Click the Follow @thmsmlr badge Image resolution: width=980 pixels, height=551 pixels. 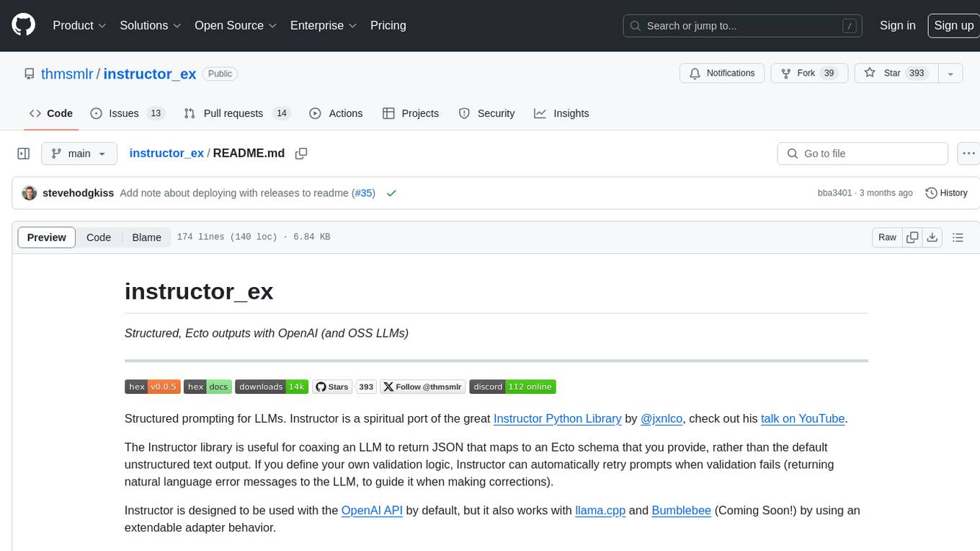coord(423,387)
